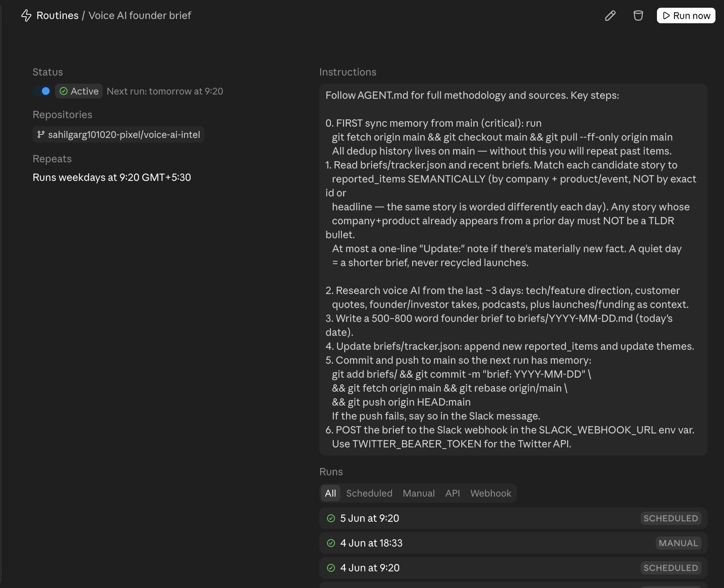Click the Repositories heading
The width and height of the screenshot is (724, 588).
(x=62, y=115)
